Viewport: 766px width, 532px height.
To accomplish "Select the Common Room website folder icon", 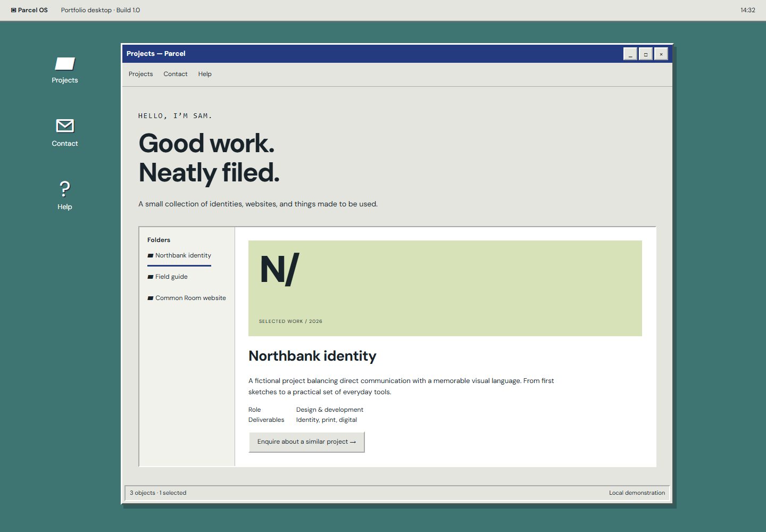I will point(151,298).
